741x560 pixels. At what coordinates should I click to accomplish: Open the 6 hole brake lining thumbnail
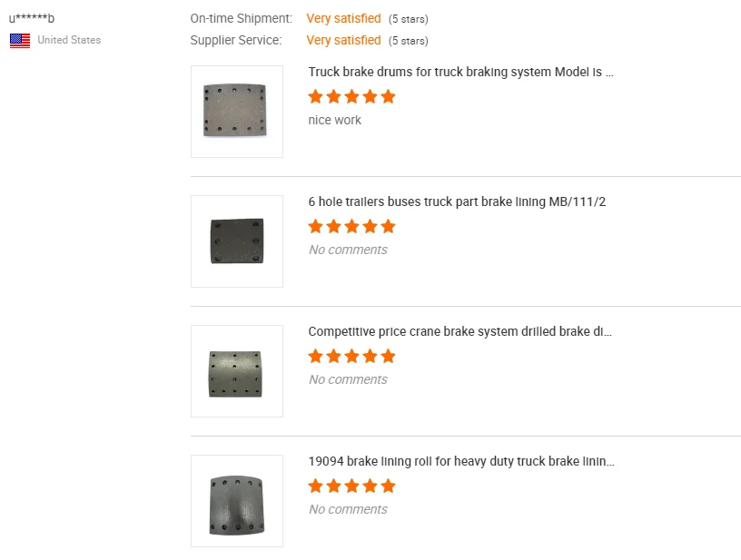pyautogui.click(x=236, y=241)
